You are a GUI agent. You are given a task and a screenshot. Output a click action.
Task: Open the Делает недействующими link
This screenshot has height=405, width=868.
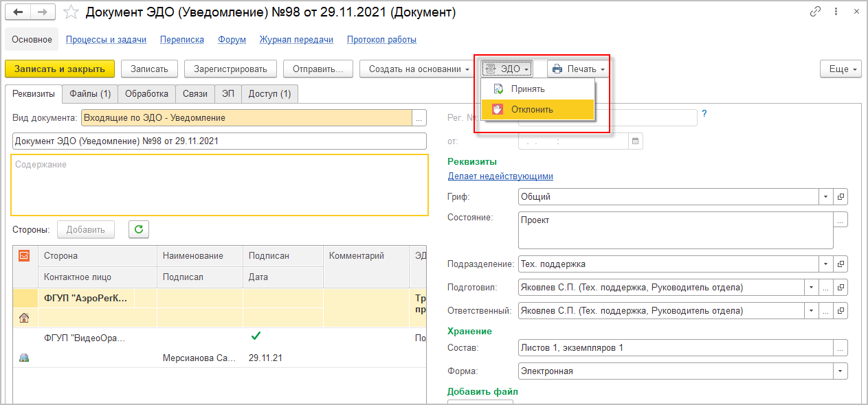pyautogui.click(x=500, y=176)
